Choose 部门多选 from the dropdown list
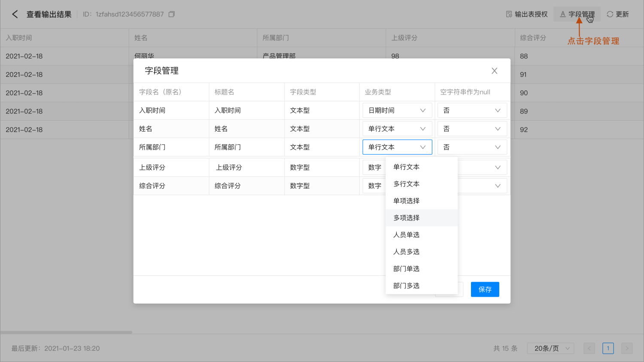This screenshot has height=362, width=644. (422, 286)
